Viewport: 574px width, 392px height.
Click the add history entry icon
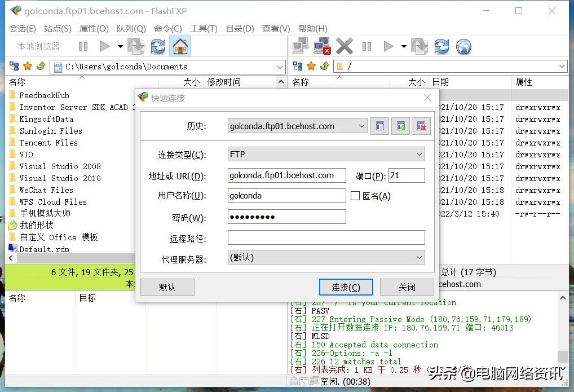(x=400, y=126)
